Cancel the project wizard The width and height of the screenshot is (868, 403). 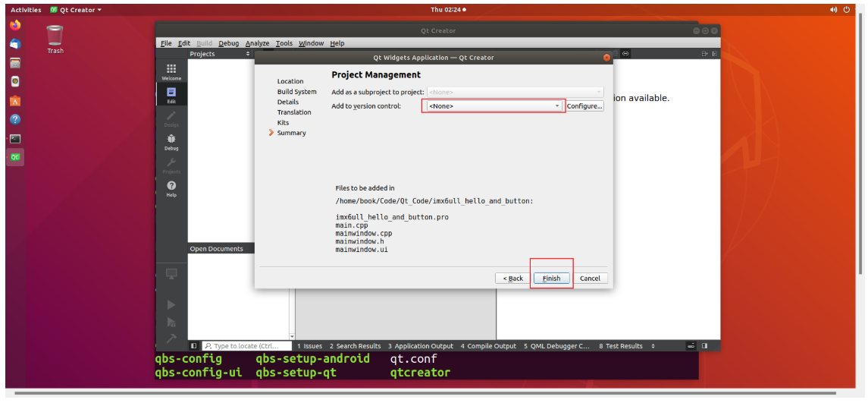tap(590, 279)
